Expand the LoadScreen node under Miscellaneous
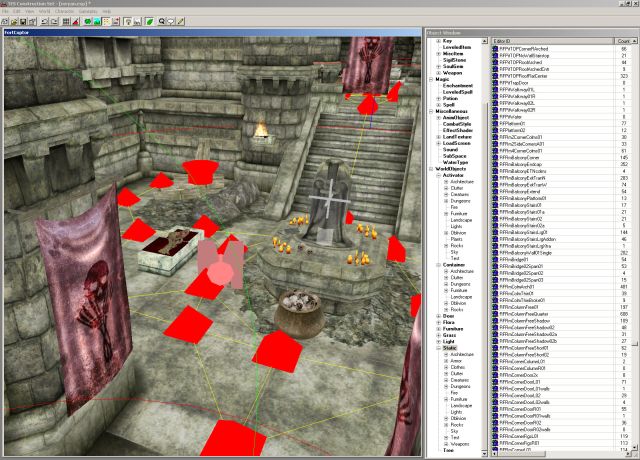This screenshot has height=460, width=640. tap(438, 143)
